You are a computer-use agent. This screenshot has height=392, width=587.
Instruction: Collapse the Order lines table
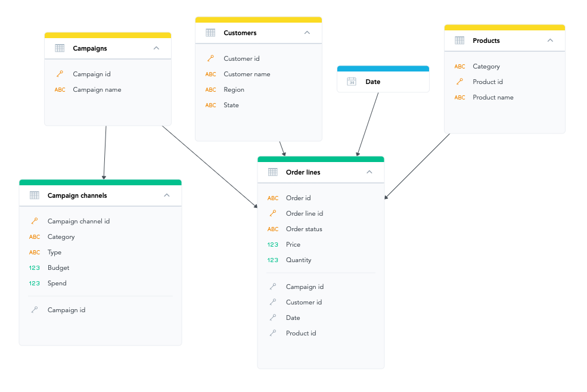pyautogui.click(x=369, y=172)
